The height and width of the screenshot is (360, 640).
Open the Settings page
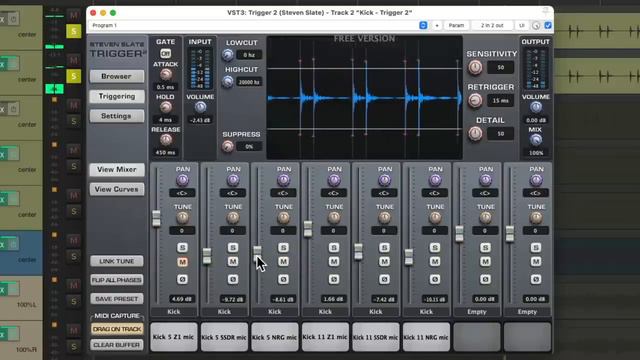coord(117,116)
